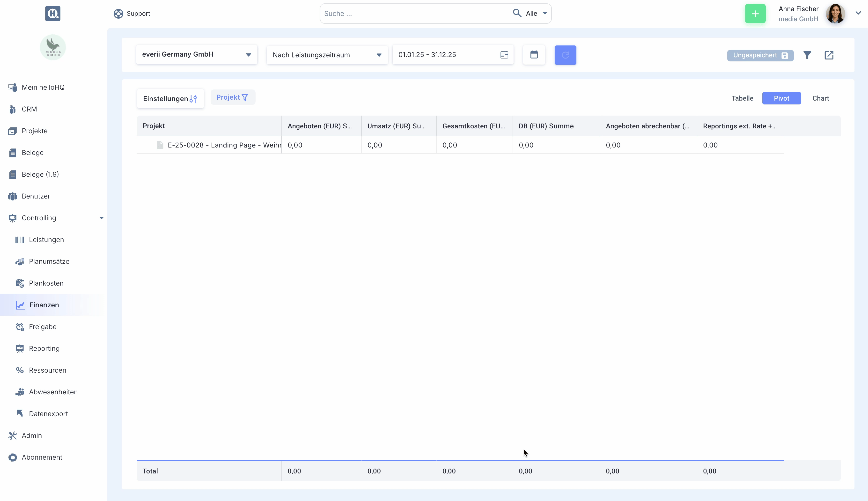Switch to Chart view
This screenshot has width=868, height=501.
point(821,98)
